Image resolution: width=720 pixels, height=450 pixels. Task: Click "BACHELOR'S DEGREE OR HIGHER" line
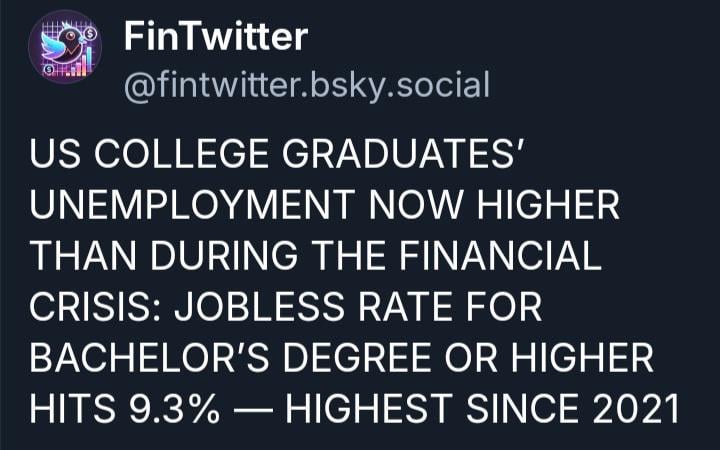[341, 357]
